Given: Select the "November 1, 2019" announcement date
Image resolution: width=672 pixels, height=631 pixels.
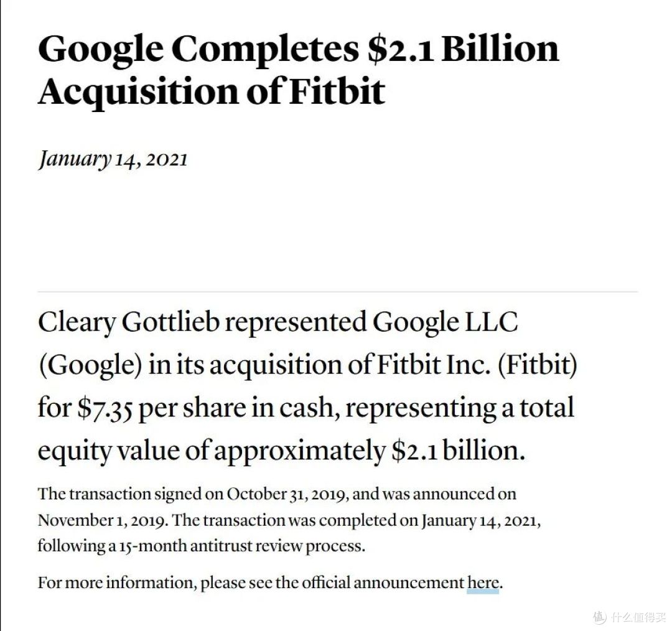Looking at the screenshot, I should click(x=103, y=520).
